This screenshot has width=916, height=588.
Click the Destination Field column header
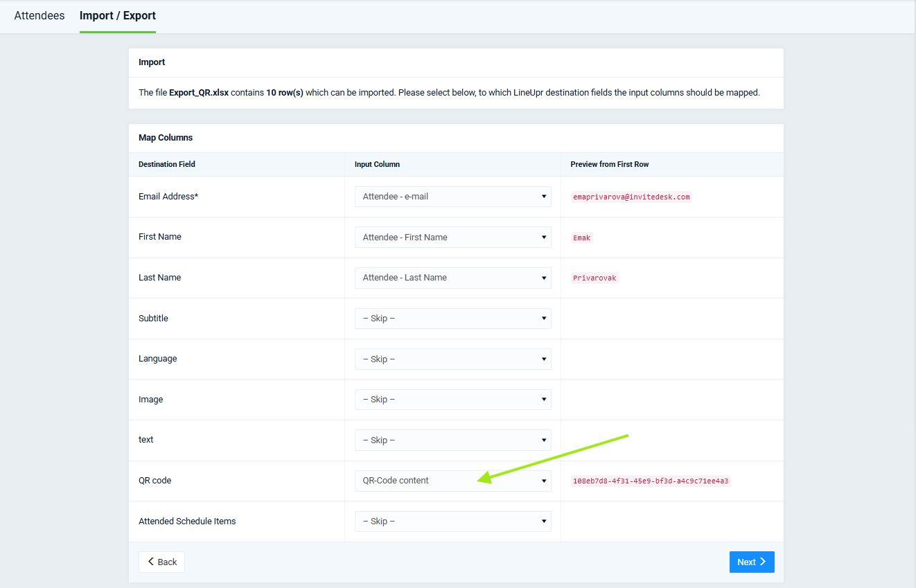[x=167, y=164]
